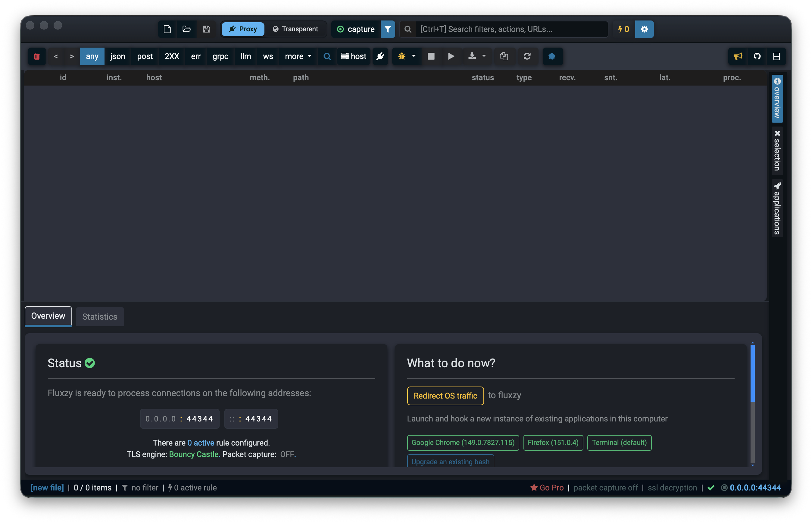
Task: Open the 'selection' side panel tab
Action: tap(777, 151)
